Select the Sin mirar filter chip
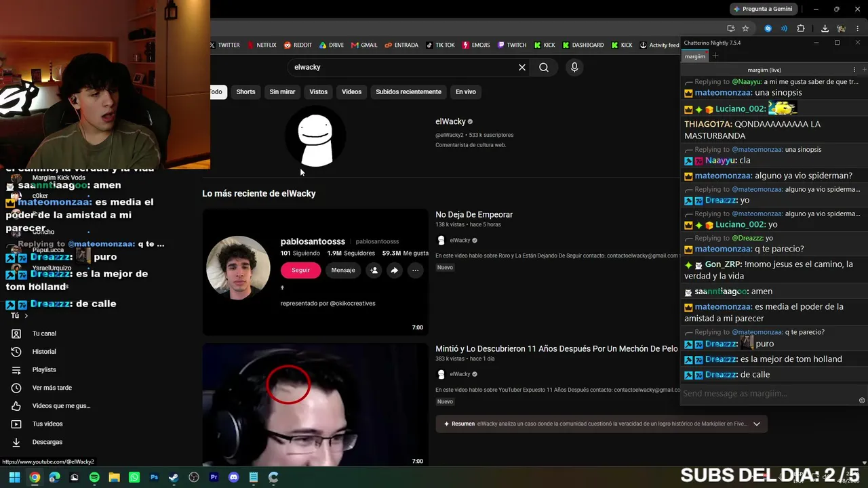The height and width of the screenshot is (488, 868). [x=282, y=91]
